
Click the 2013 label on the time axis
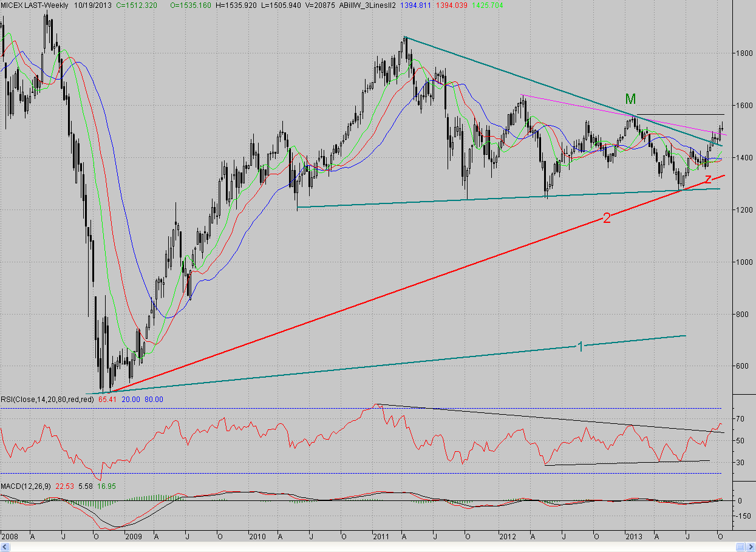[x=633, y=537]
